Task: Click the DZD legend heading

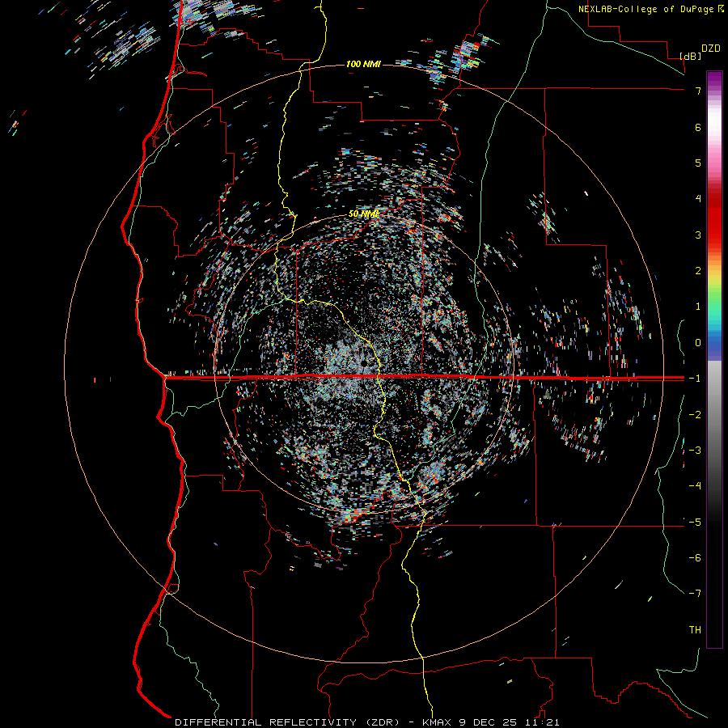Action: coord(711,49)
